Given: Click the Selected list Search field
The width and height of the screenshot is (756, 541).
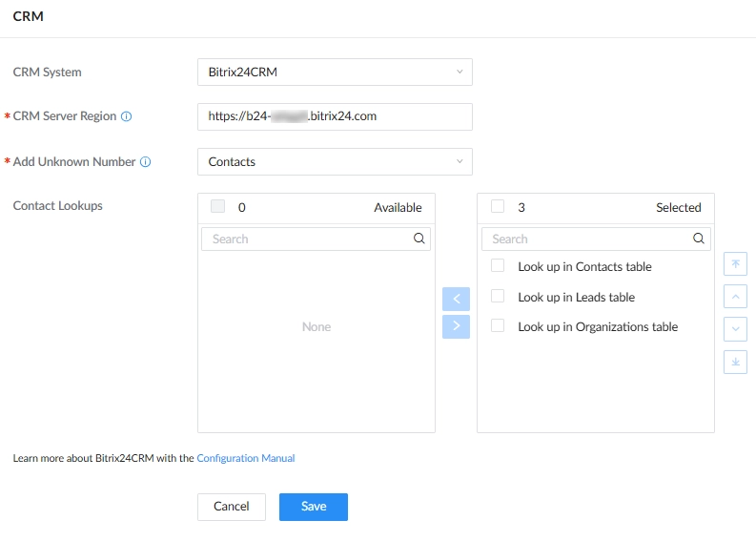Looking at the screenshot, I should [596, 239].
